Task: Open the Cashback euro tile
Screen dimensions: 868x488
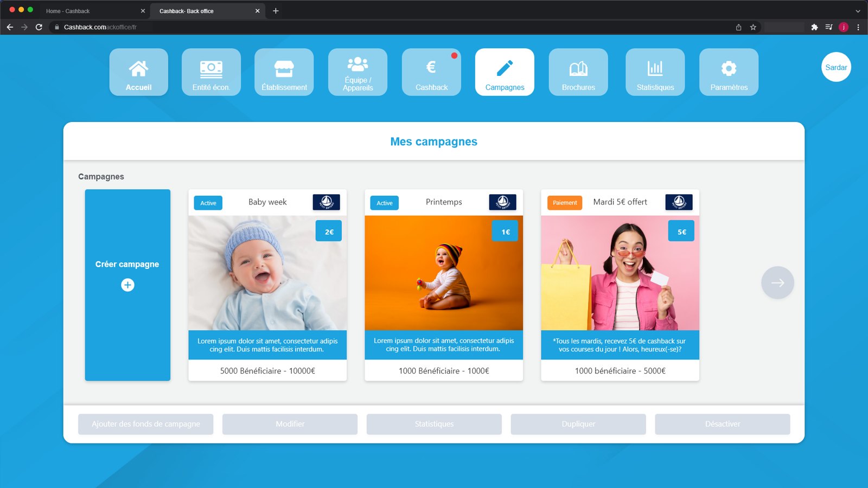Action: [431, 72]
